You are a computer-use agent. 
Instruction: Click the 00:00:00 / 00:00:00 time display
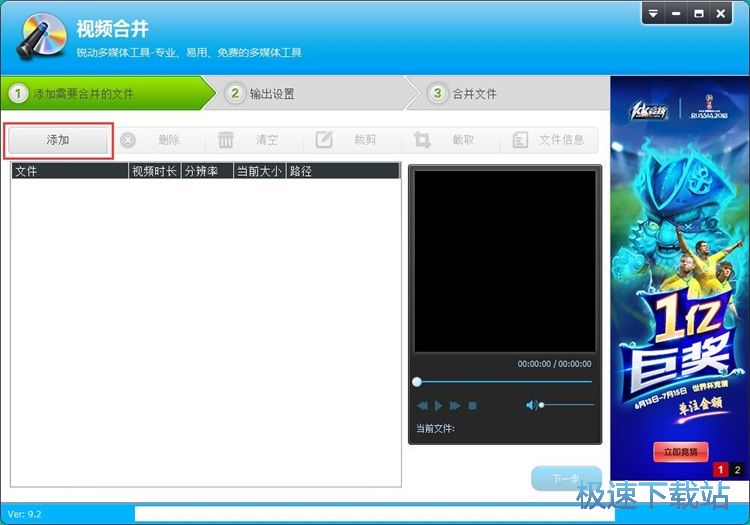[554, 364]
